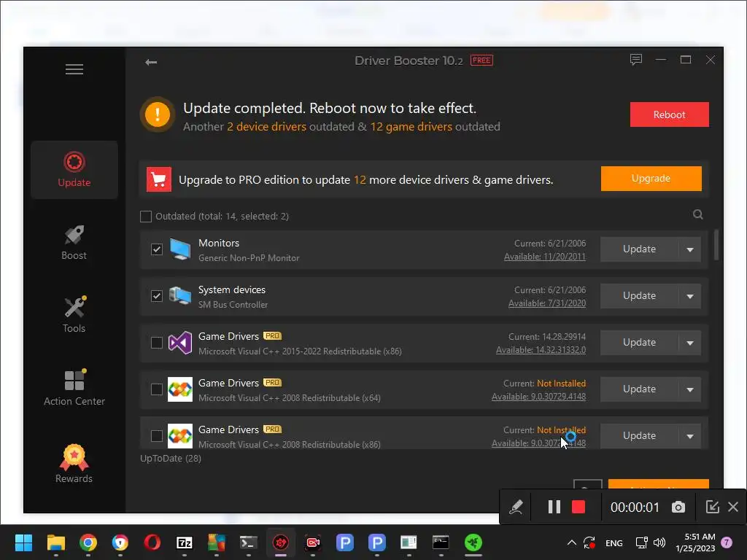The height and width of the screenshot is (560, 747).
Task: Click the shopping cart icon in upgrade banner
Action: point(158,179)
